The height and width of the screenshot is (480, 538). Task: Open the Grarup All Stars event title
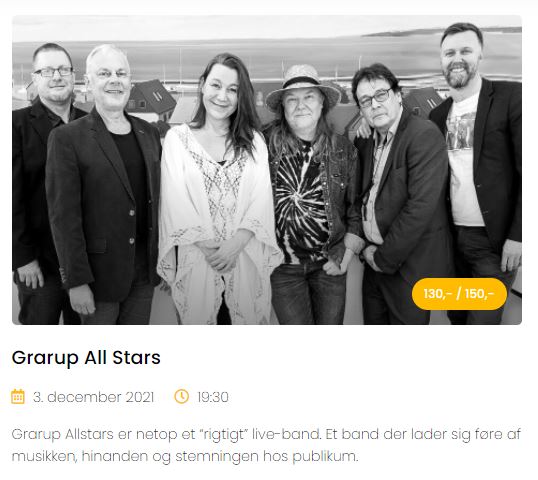(x=86, y=358)
